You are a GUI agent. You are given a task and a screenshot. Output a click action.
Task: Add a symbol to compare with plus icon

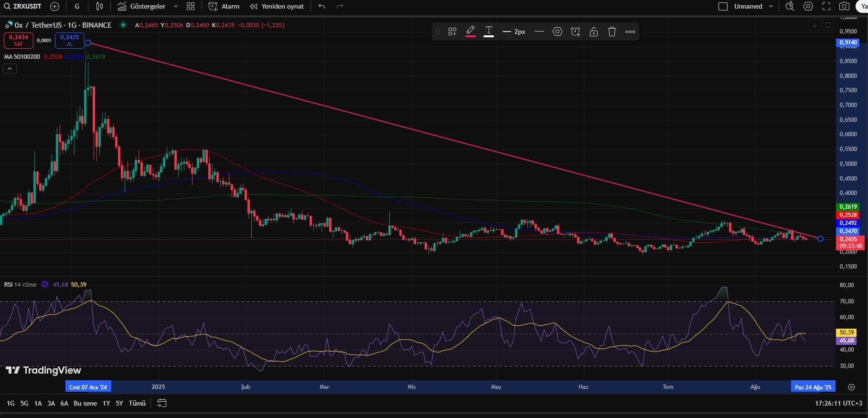click(x=55, y=6)
